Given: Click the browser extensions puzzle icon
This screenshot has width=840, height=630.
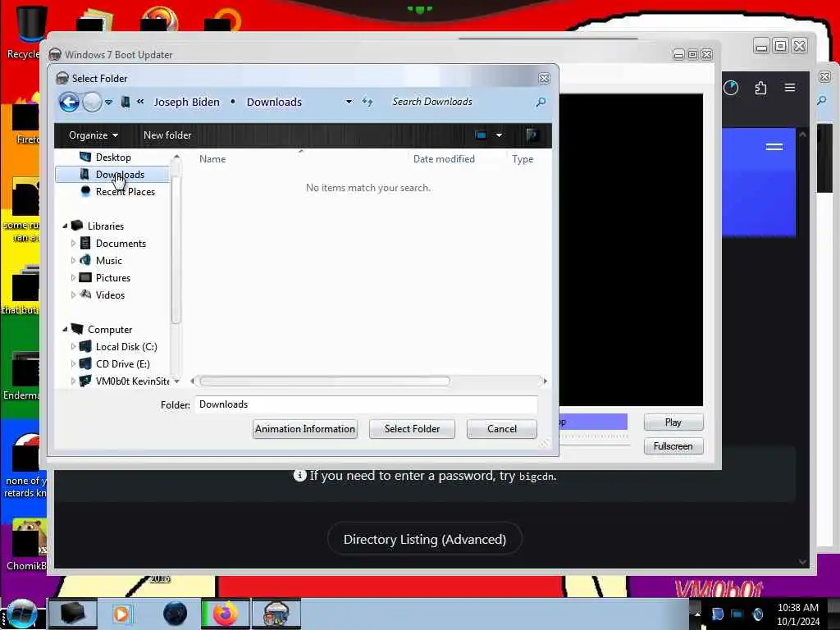Looking at the screenshot, I should coord(760,88).
